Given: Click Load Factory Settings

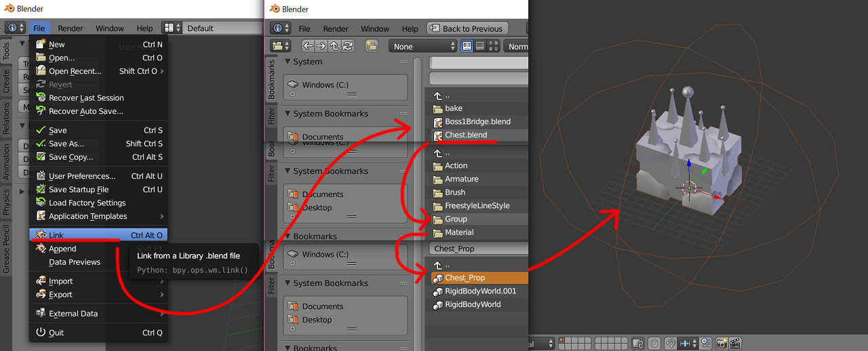Looking at the screenshot, I should (x=99, y=203).
